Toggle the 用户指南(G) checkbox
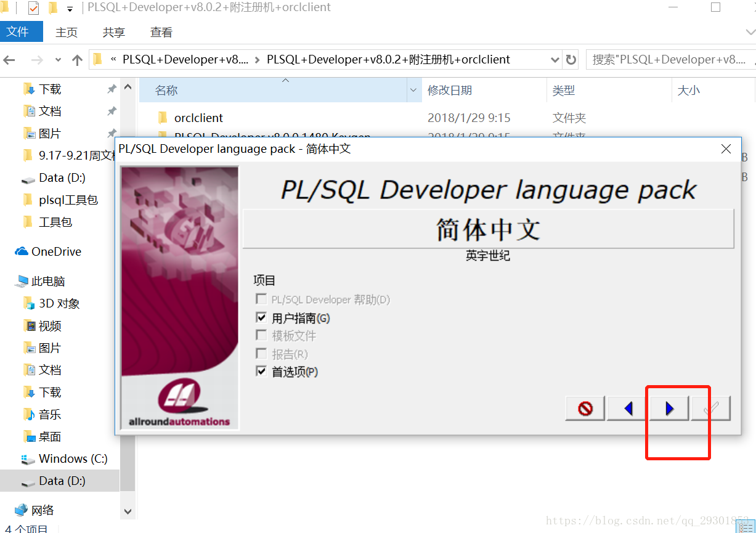This screenshot has width=756, height=533. point(261,318)
